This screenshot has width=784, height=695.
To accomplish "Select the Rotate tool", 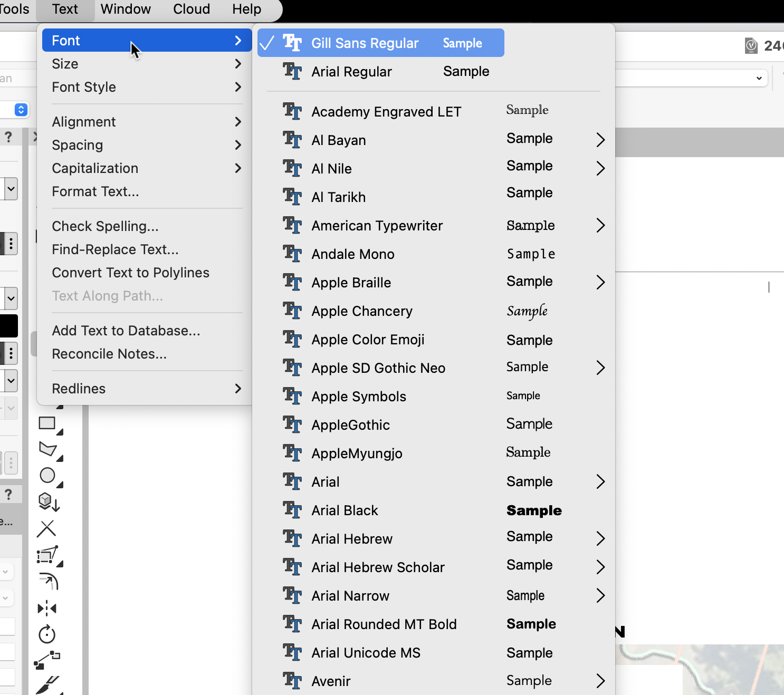I will coord(47,634).
